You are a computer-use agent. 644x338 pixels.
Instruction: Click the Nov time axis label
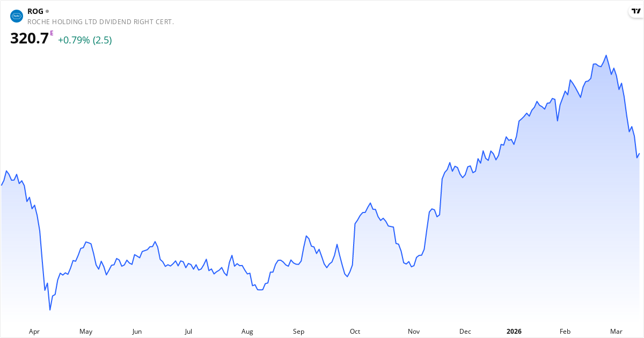click(414, 332)
